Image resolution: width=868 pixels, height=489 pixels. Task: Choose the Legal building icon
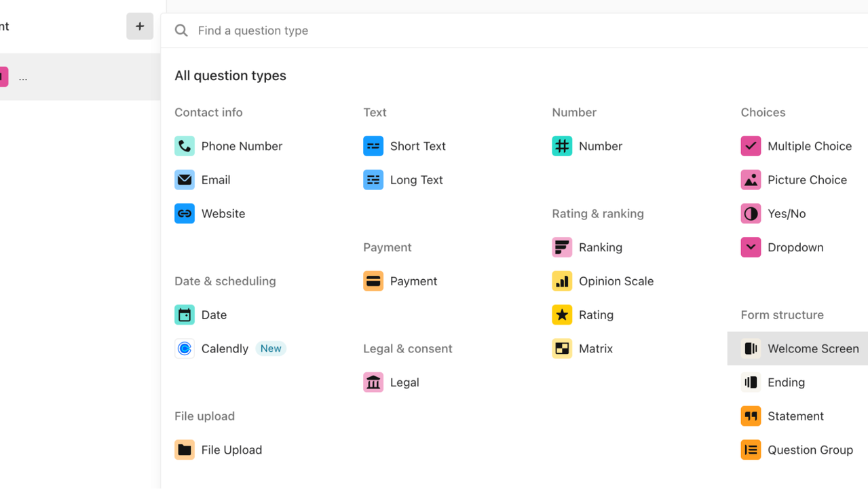point(373,382)
